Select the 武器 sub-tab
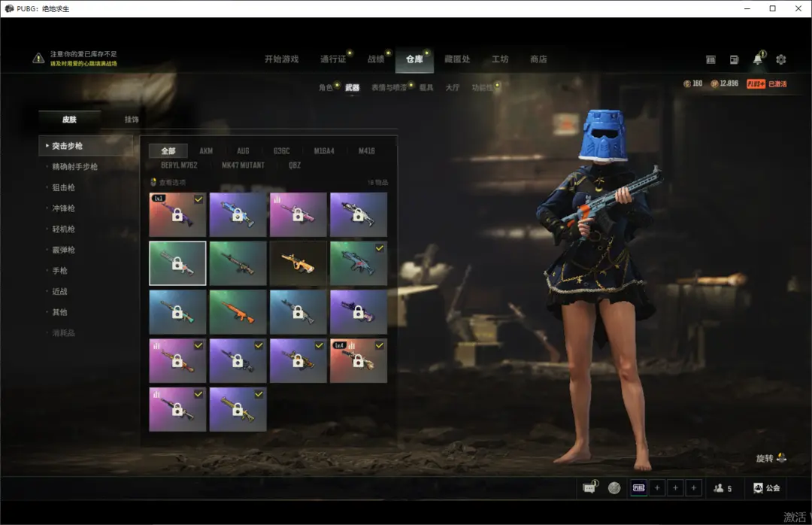Viewport: 812px width, 525px height. point(352,87)
